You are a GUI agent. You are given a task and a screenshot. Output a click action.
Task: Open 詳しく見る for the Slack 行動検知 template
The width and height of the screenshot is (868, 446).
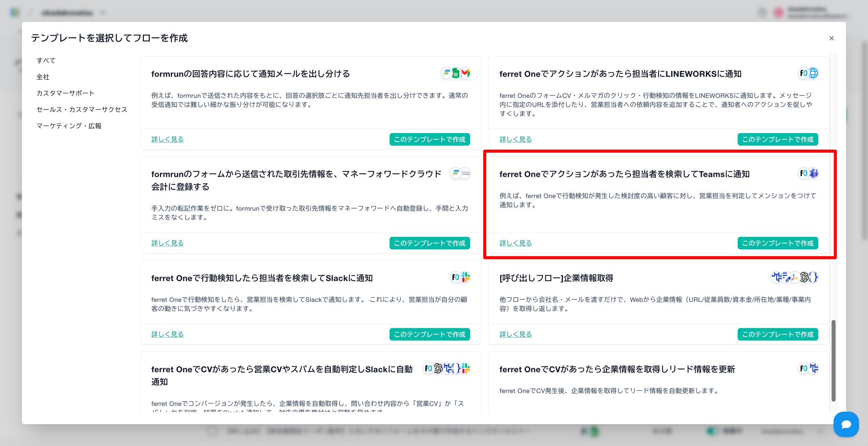(x=167, y=334)
